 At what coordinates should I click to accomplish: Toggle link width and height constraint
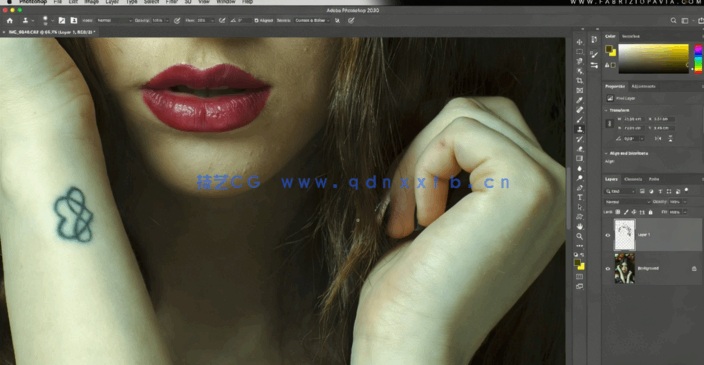(609, 123)
